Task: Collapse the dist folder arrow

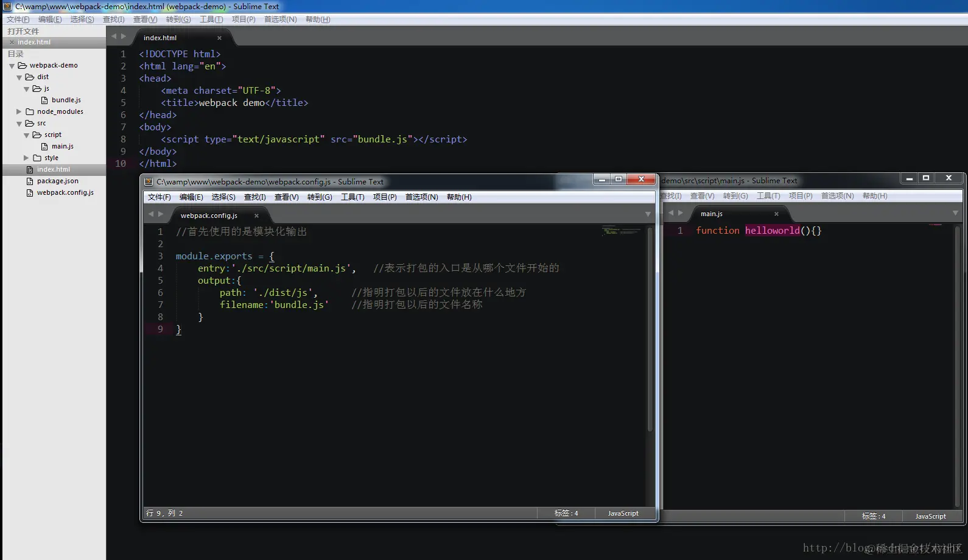Action: [x=19, y=77]
